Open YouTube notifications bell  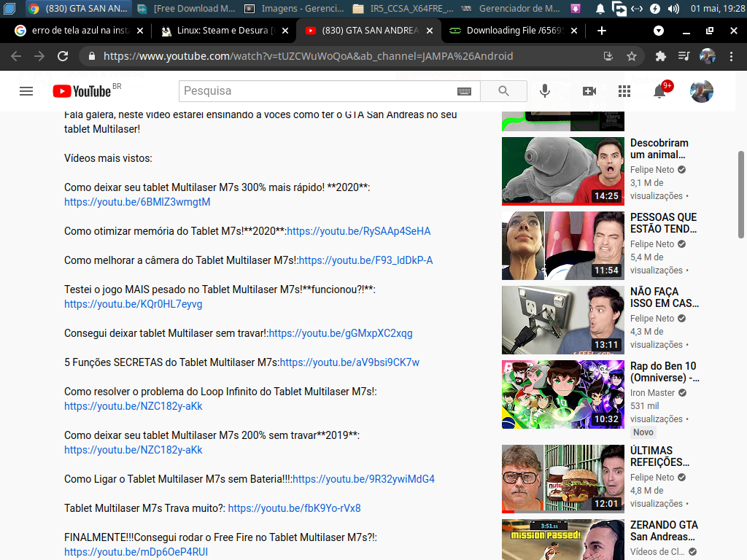[660, 90]
